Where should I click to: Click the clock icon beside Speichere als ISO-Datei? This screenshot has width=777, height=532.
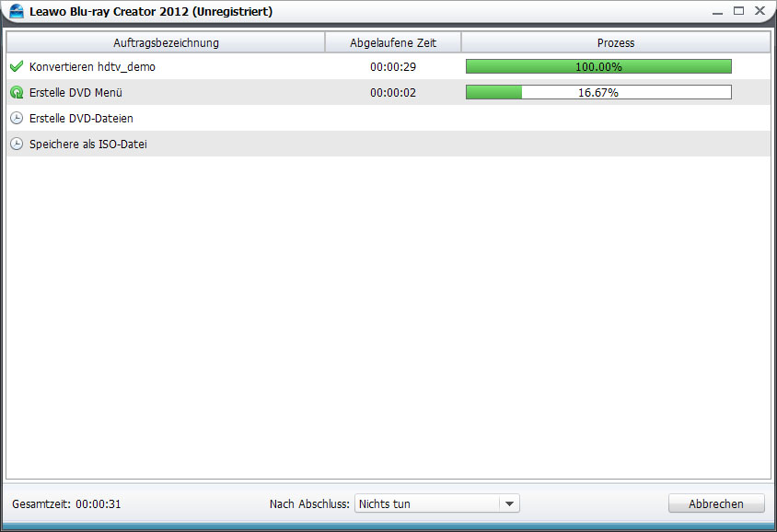coord(17,144)
